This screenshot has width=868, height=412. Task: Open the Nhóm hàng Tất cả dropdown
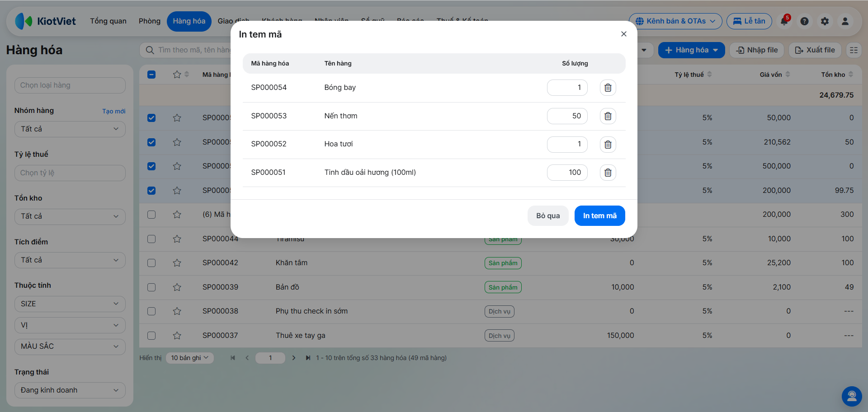(x=70, y=129)
